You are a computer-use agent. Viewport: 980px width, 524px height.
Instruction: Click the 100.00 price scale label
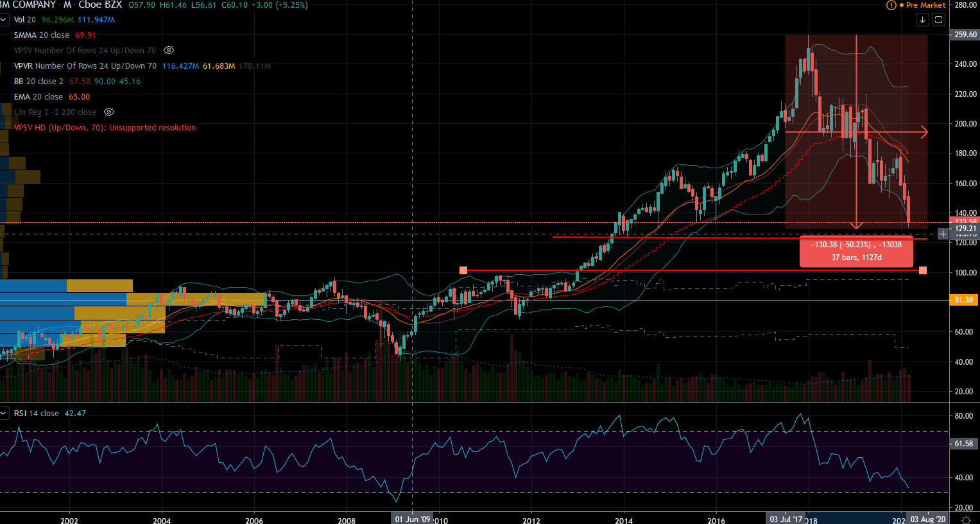(x=966, y=272)
